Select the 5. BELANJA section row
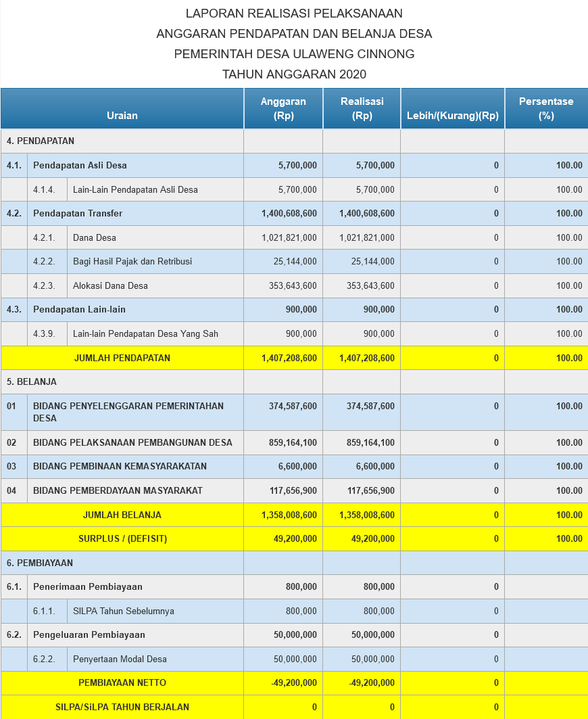This screenshot has height=719, width=588. [x=294, y=382]
